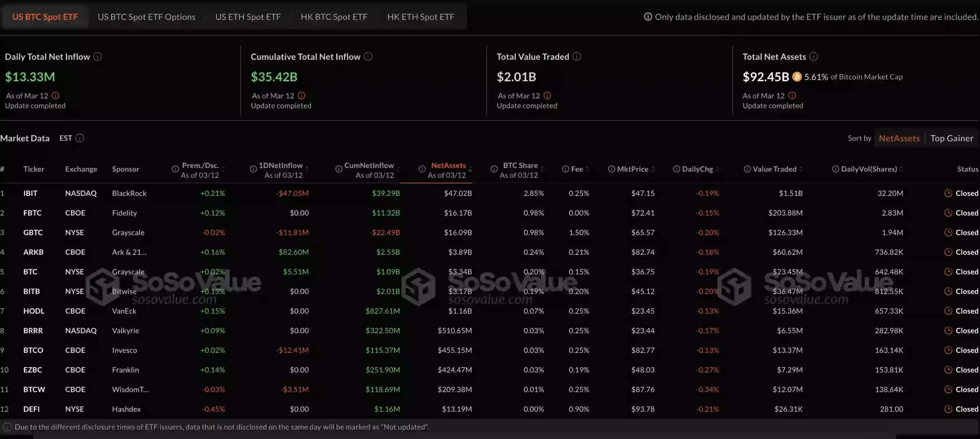Image resolution: width=980 pixels, height=439 pixels.
Task: Open the US ETH Spot ETF tab
Action: (x=248, y=17)
